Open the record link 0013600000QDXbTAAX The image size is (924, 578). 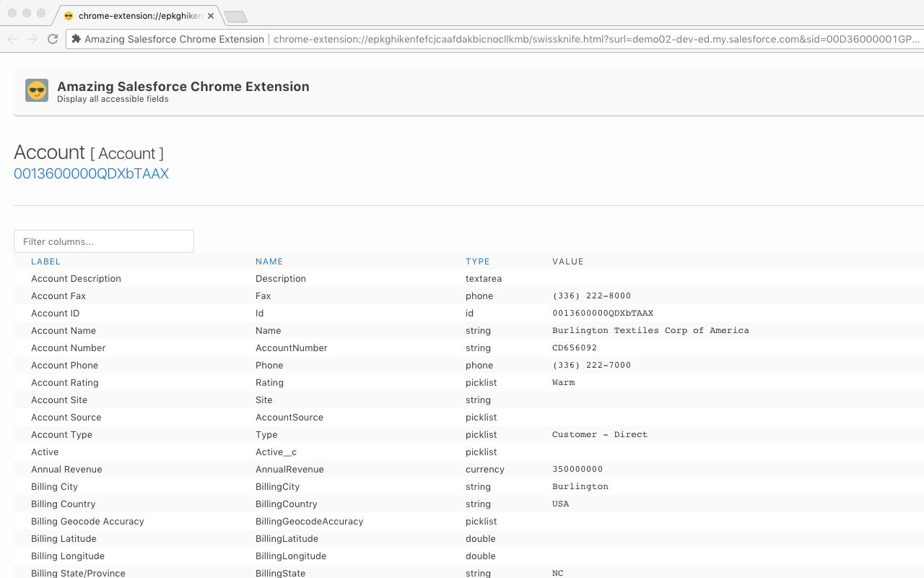point(91,173)
